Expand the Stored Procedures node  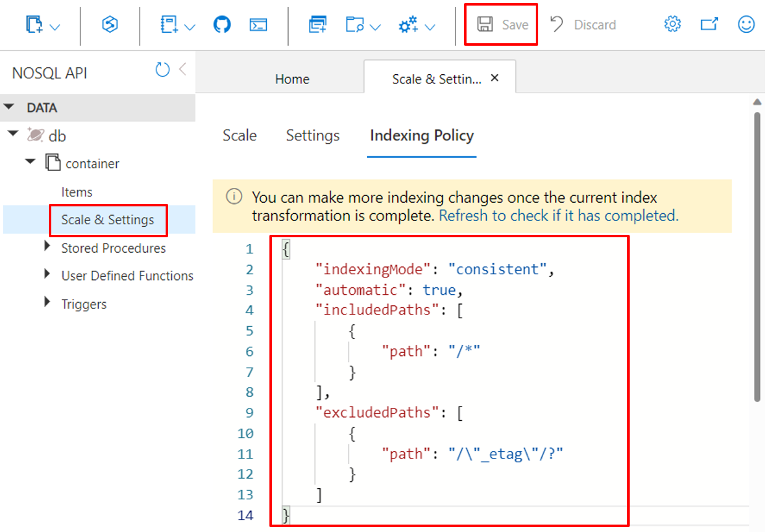48,247
